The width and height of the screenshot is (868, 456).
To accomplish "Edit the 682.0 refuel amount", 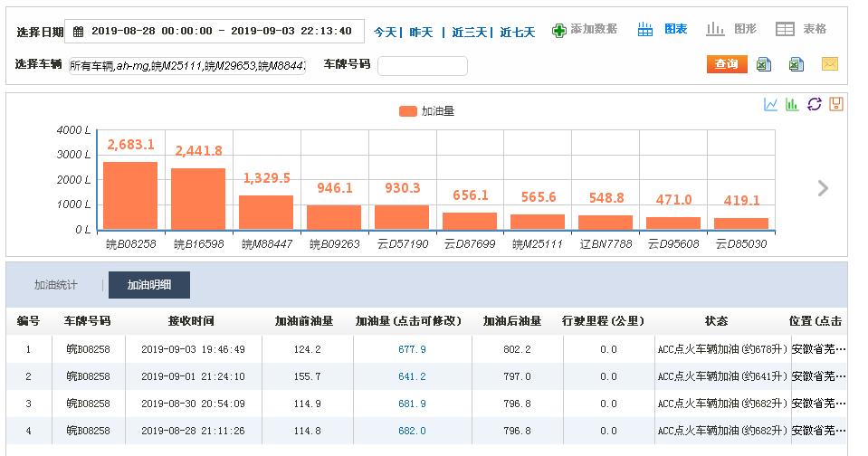I will 413,431.
